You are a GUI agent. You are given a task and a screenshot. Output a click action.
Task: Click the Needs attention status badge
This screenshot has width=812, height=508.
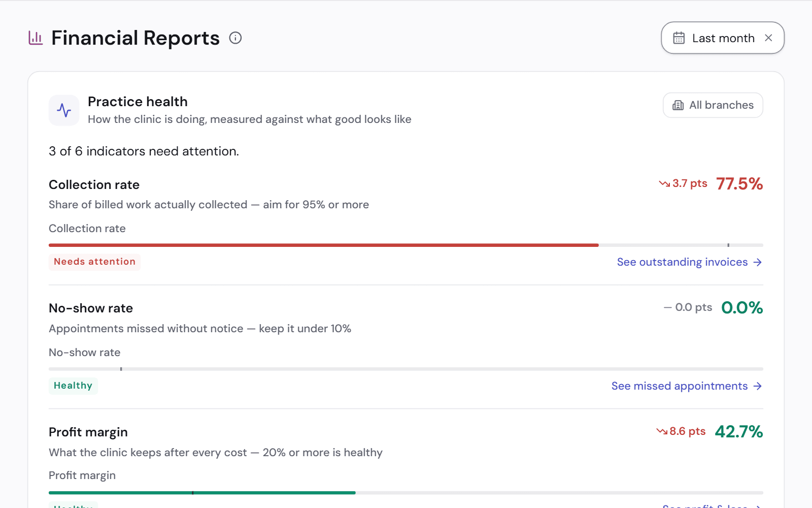(x=95, y=262)
